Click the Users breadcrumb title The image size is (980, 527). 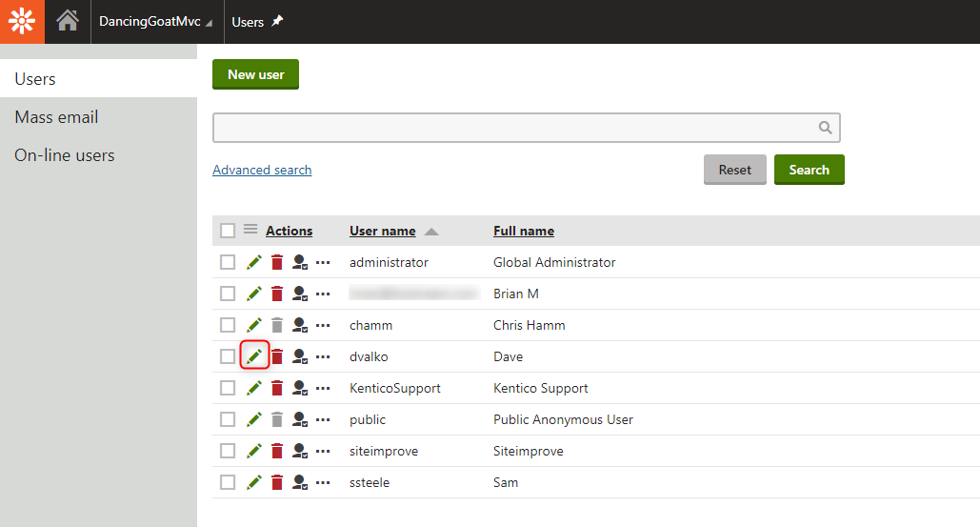pos(248,22)
